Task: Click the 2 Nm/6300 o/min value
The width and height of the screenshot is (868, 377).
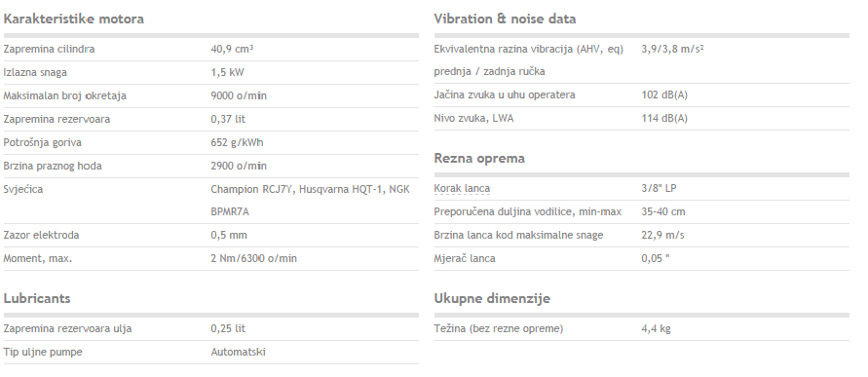Action: 253,258
